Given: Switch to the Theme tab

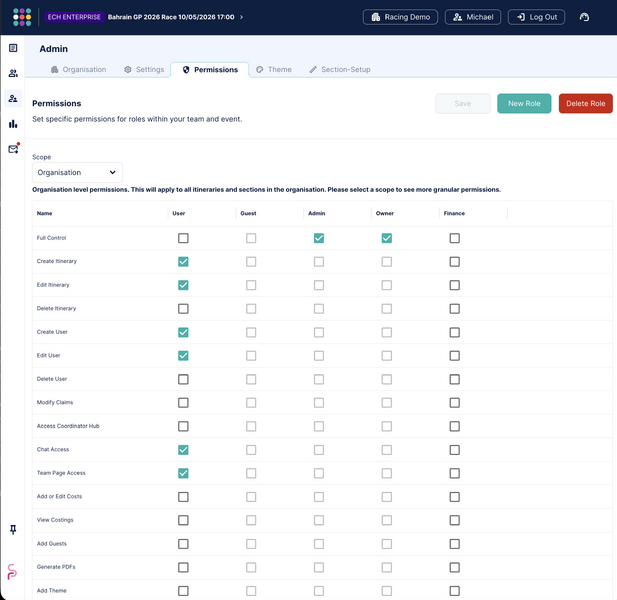Looking at the screenshot, I should click(x=274, y=70).
